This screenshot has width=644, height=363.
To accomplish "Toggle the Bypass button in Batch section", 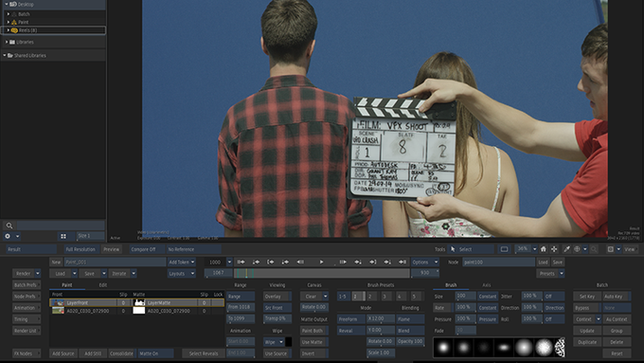I will (x=587, y=308).
